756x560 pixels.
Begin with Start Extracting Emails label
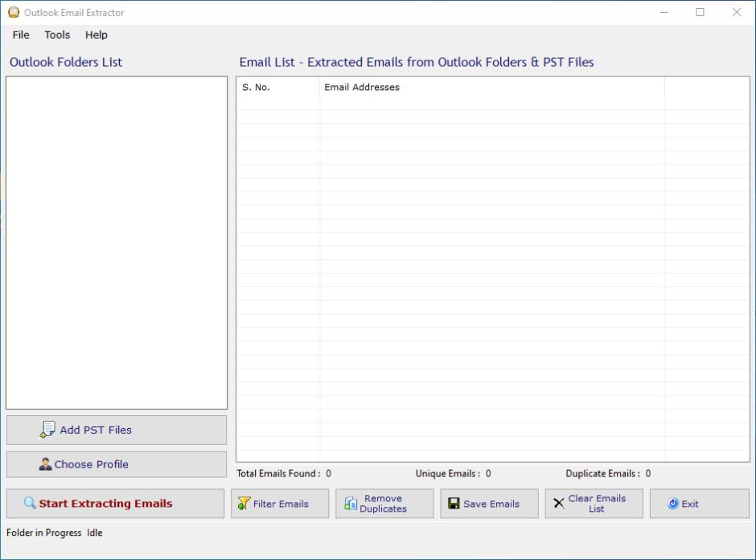(105, 503)
